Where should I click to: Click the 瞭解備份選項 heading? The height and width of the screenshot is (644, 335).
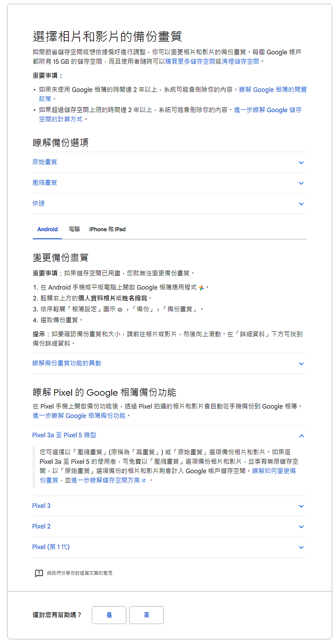[60, 143]
